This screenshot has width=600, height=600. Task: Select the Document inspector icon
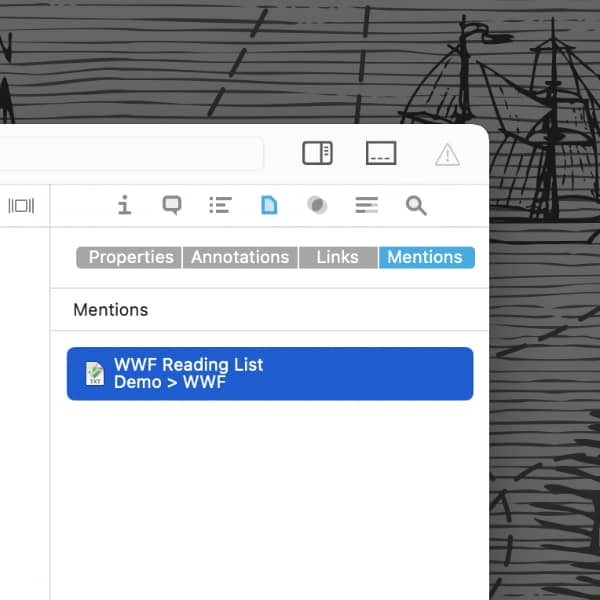click(x=269, y=205)
